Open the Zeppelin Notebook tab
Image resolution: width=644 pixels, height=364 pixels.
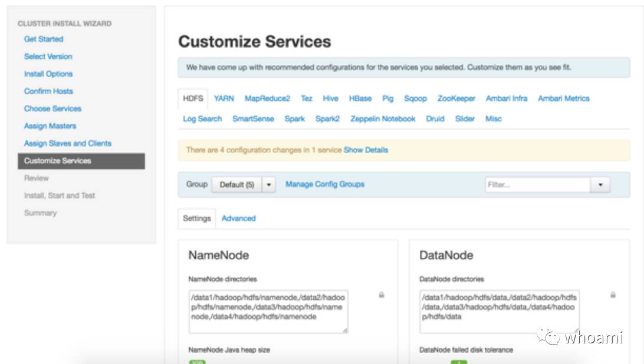(x=383, y=118)
